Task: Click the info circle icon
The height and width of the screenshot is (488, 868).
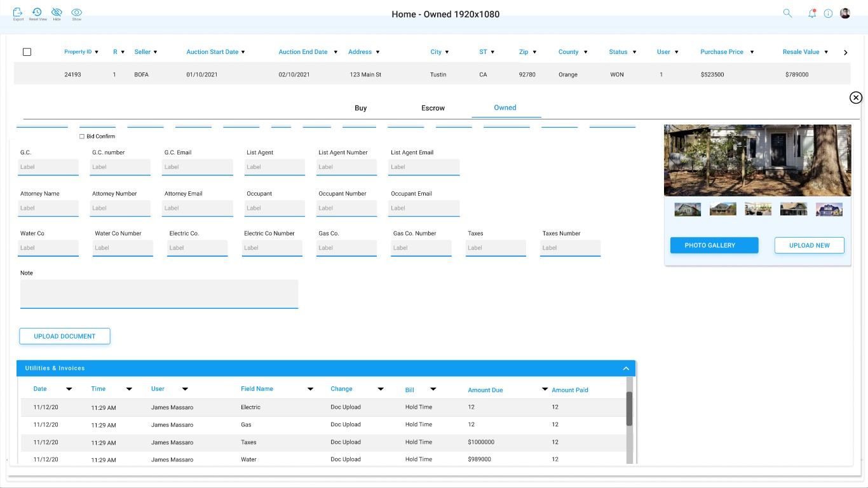Action: (x=828, y=13)
